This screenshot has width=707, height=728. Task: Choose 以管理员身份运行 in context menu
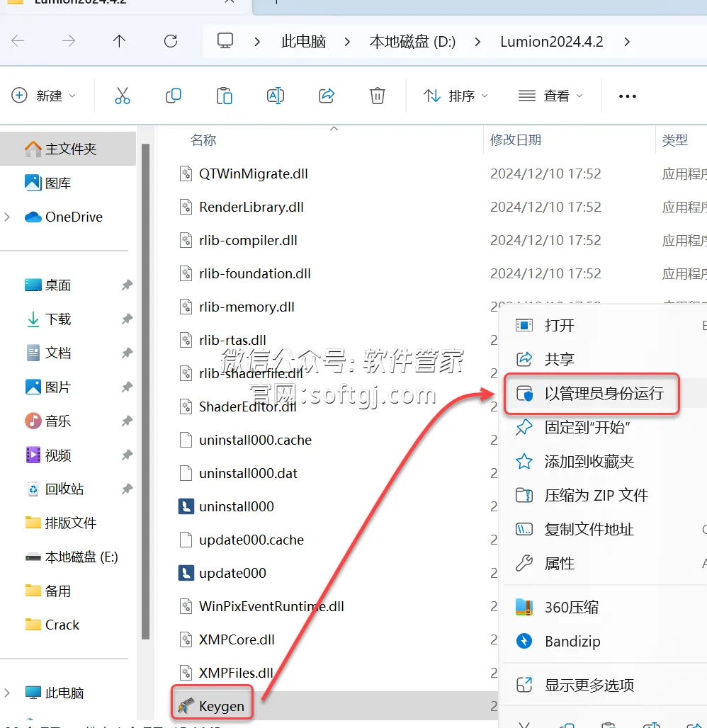tap(604, 394)
